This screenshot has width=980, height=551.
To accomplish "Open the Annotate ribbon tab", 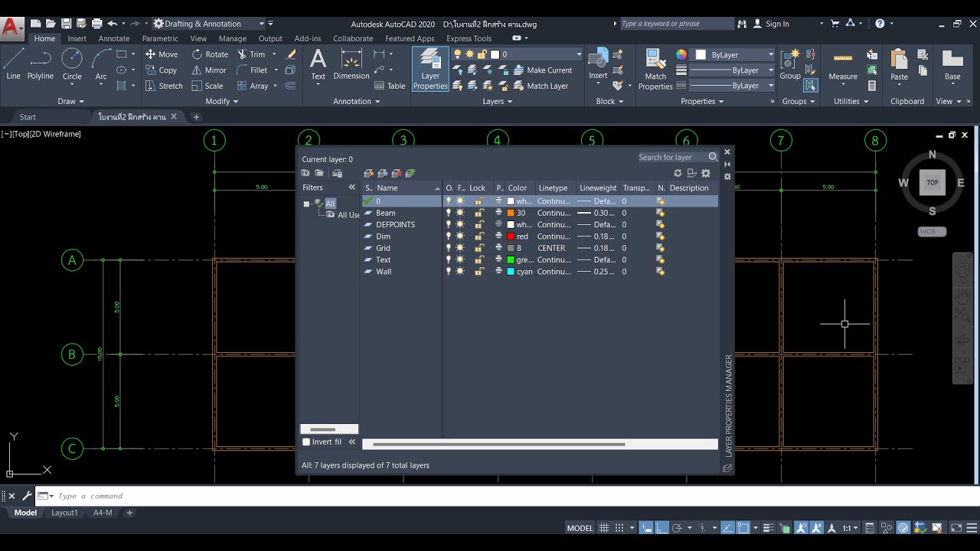I will 114,38.
